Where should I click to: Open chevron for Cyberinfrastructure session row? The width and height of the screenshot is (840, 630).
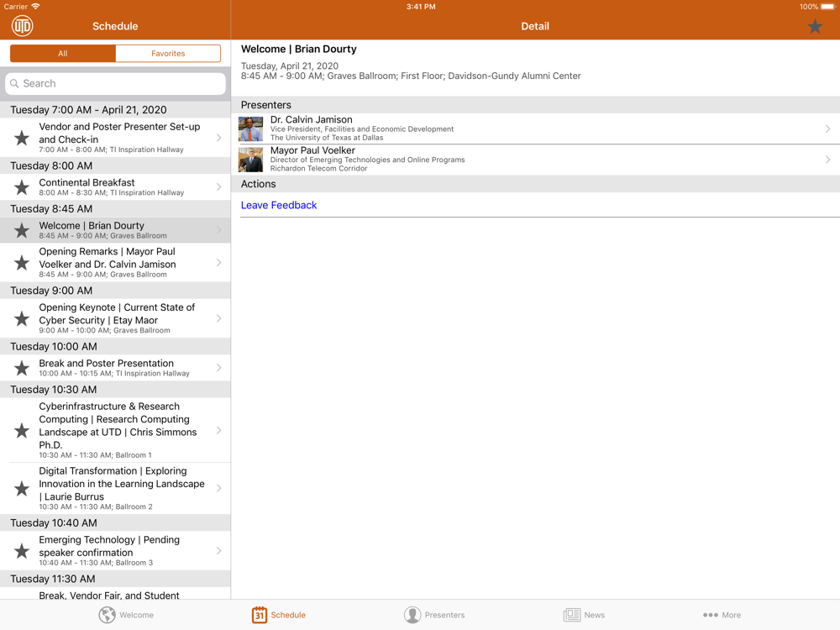[x=218, y=430]
